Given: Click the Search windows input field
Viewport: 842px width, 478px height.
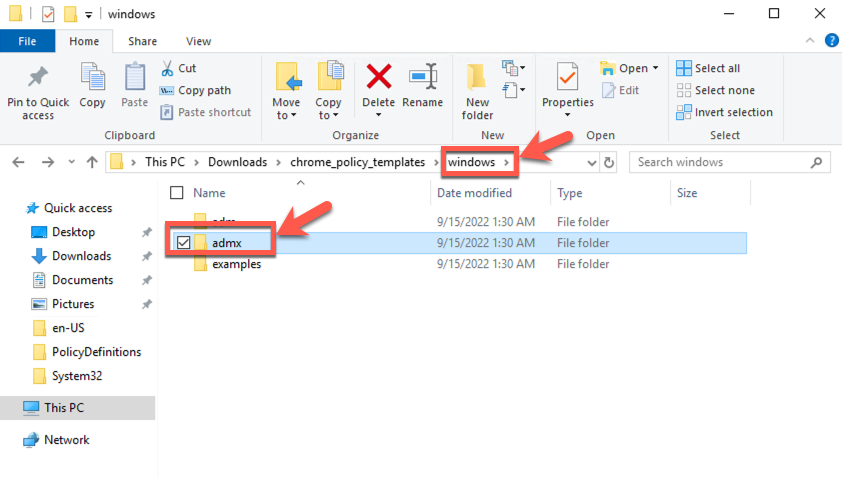Looking at the screenshot, I should point(725,162).
